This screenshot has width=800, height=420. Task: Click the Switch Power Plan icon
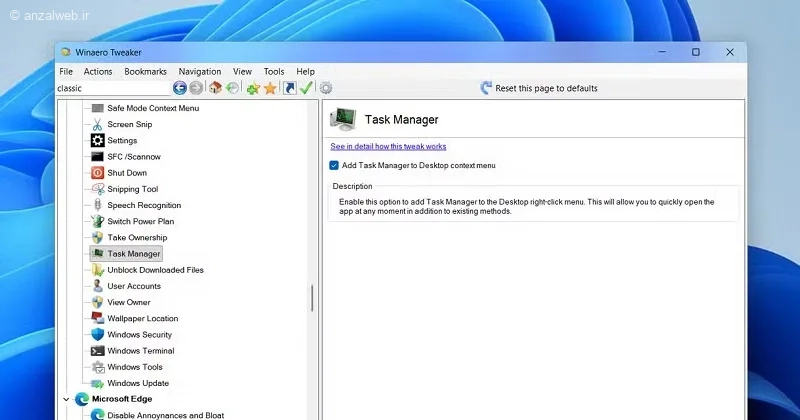pos(97,221)
